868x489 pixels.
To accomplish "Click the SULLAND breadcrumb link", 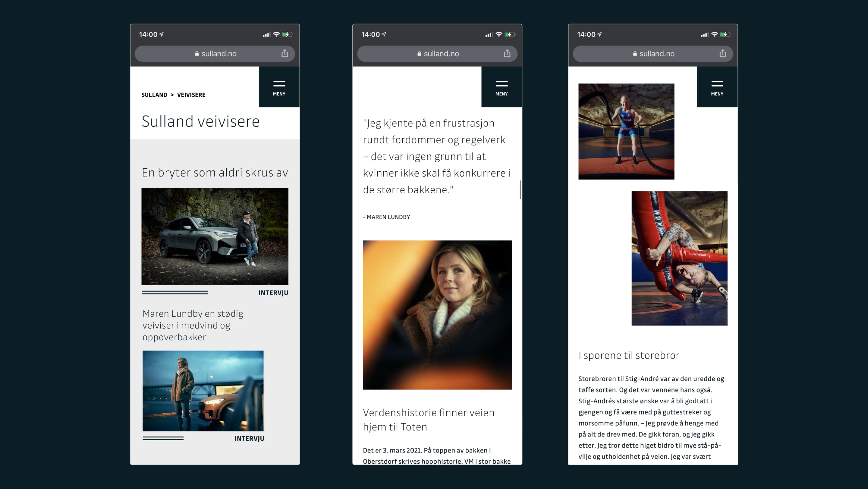I will coord(154,95).
